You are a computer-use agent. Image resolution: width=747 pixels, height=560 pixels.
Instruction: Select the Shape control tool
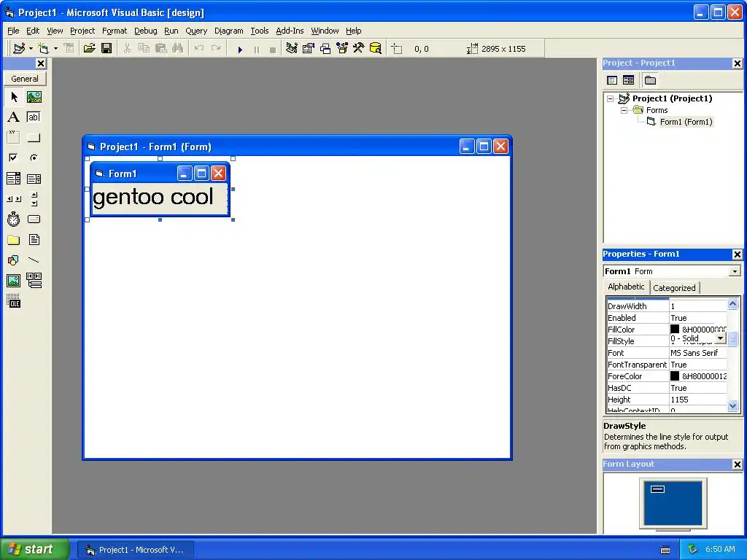(14, 260)
